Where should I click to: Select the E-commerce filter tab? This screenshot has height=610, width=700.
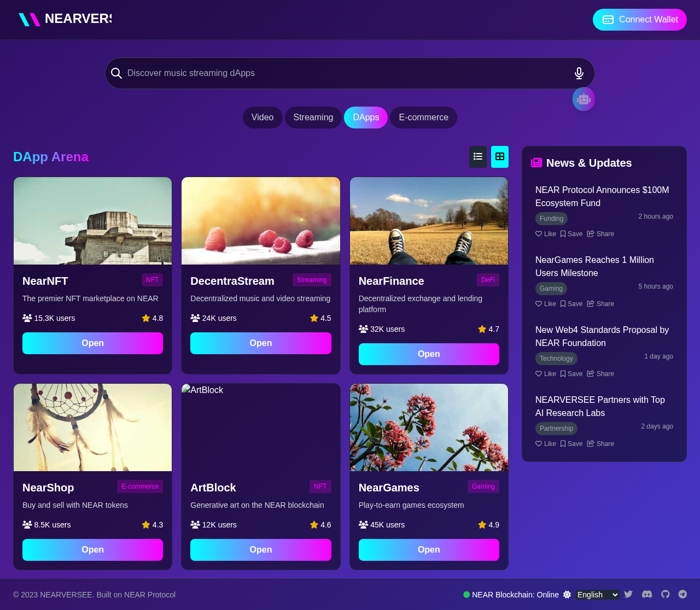tap(423, 117)
